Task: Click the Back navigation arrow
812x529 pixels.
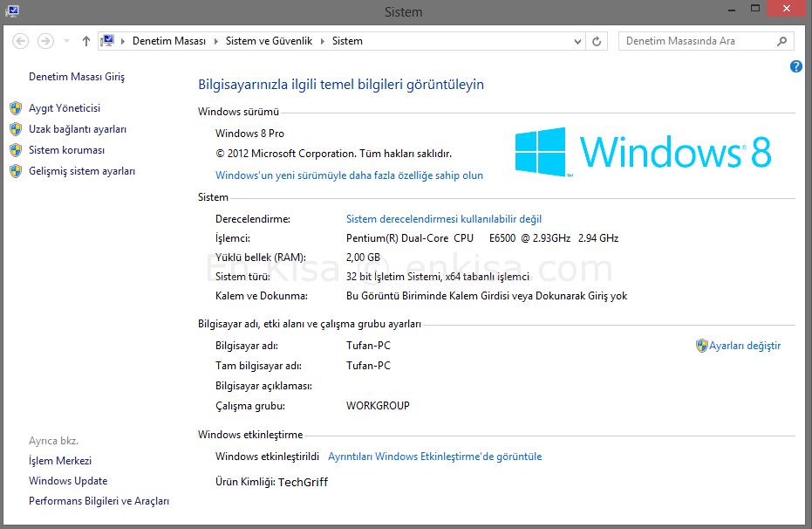Action: [x=21, y=41]
